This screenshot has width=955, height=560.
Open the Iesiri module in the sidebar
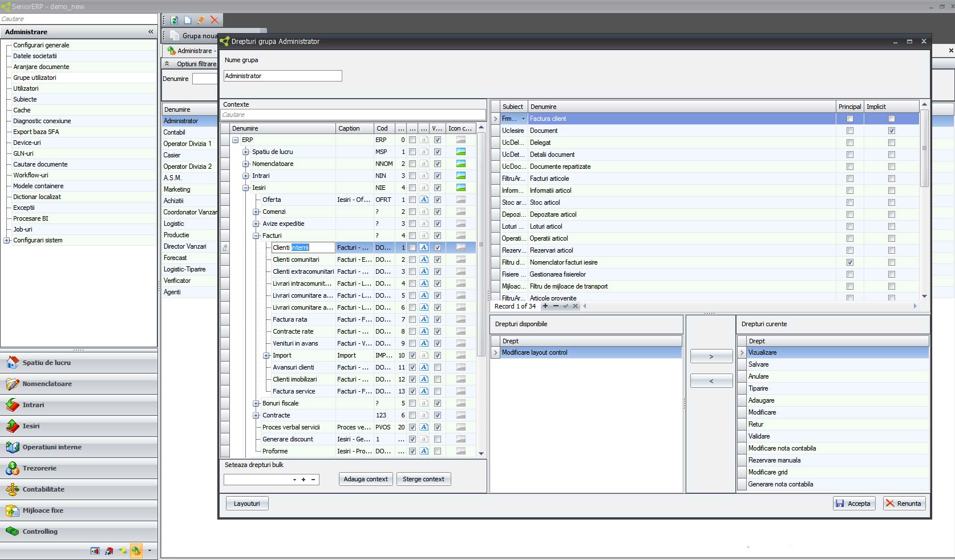(79, 426)
